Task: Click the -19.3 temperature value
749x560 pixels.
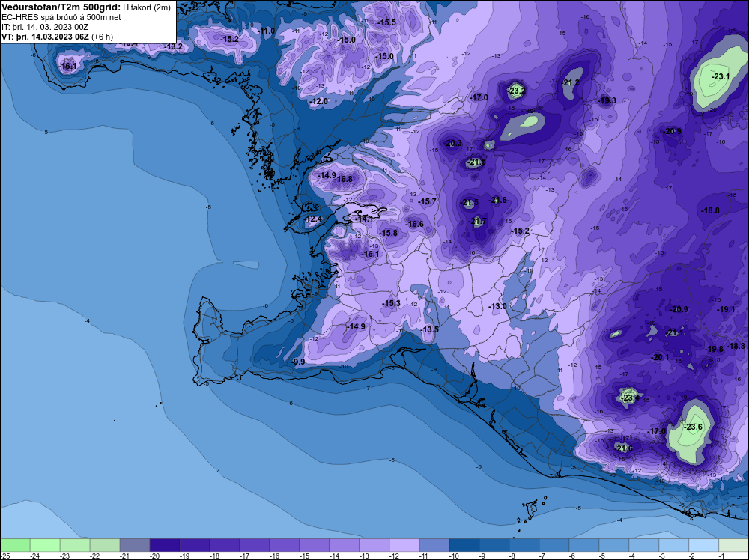Action: (607, 100)
